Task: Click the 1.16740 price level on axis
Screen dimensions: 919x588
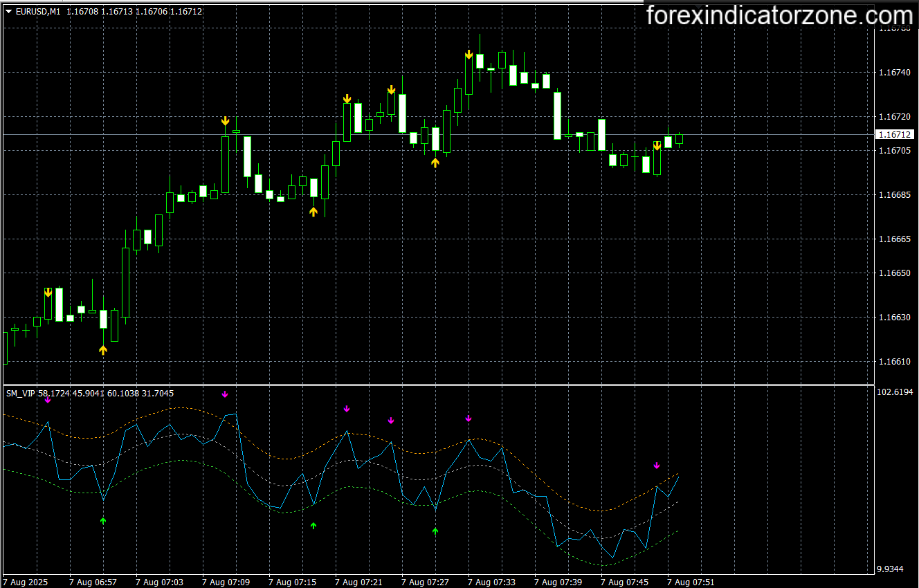Action: click(894, 73)
